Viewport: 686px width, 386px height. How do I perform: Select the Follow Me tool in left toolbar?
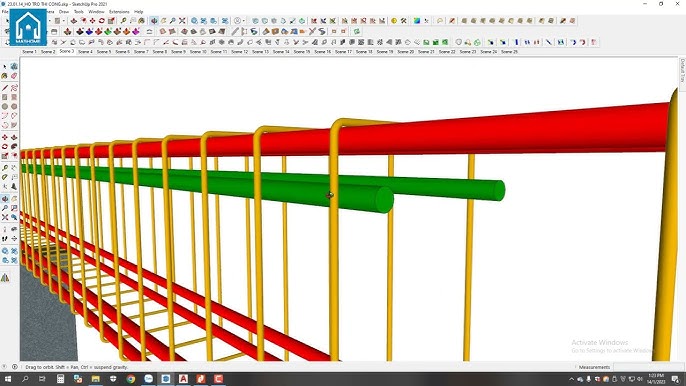[x=14, y=147]
